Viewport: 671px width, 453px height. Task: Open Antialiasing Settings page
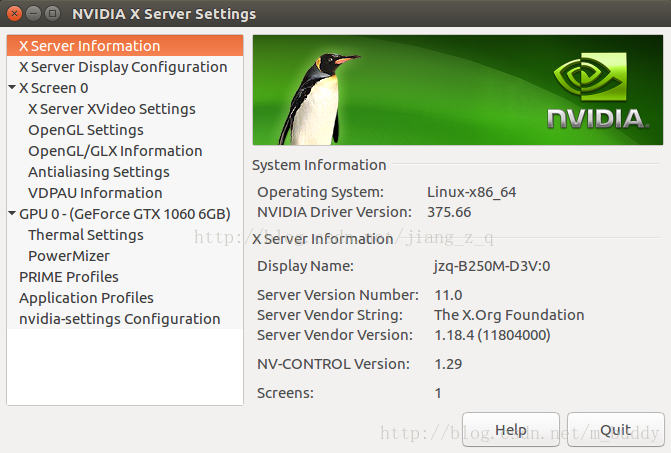(99, 172)
